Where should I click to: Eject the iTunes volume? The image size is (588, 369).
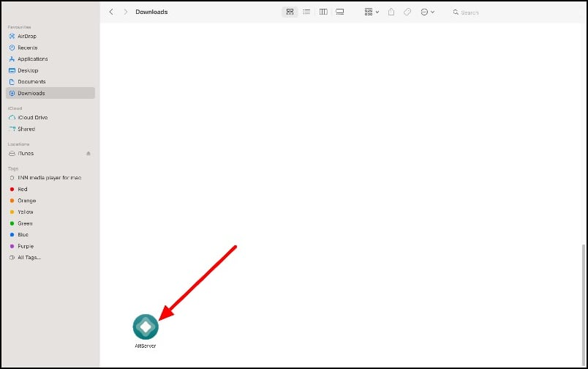[88, 153]
